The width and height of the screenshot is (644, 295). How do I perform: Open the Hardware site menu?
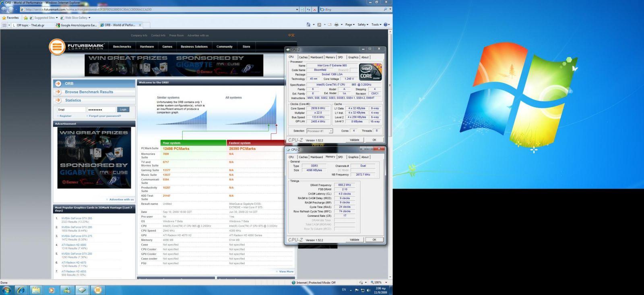click(x=147, y=47)
